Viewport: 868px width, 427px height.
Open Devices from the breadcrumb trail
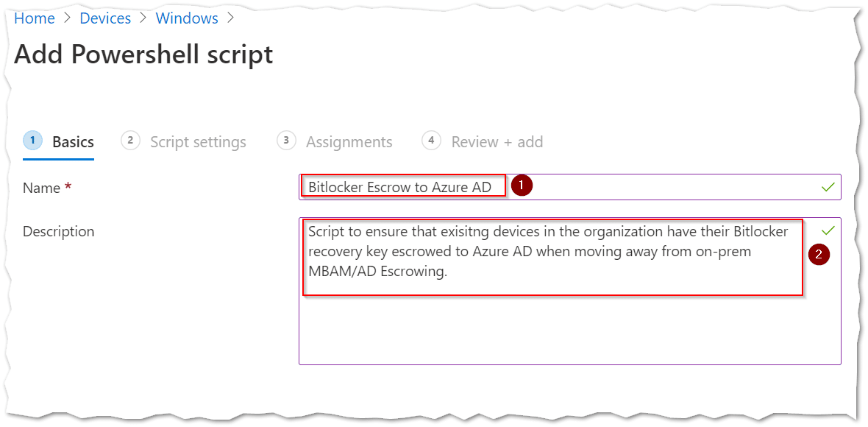105,18
